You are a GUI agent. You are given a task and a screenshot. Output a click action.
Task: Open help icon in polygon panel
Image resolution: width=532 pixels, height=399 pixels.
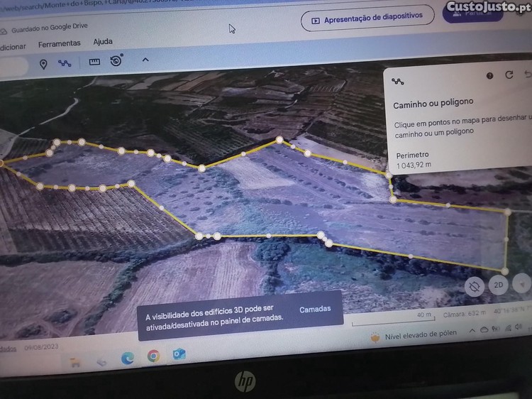[489, 76]
